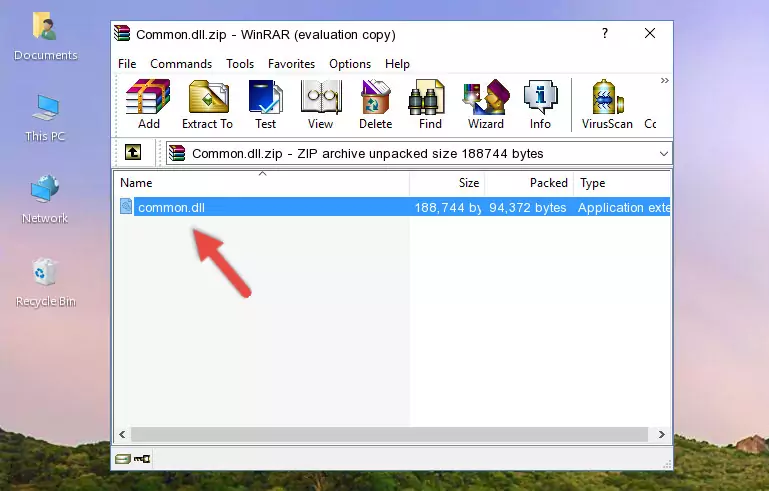Open the Tools menu
Screen dimensions: 769x491
[x=240, y=64]
